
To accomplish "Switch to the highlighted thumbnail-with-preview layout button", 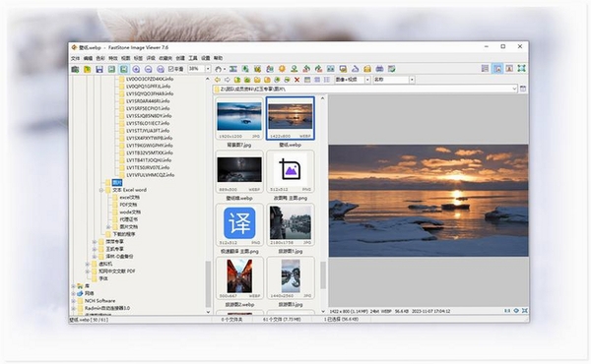I will pyautogui.click(x=497, y=68).
